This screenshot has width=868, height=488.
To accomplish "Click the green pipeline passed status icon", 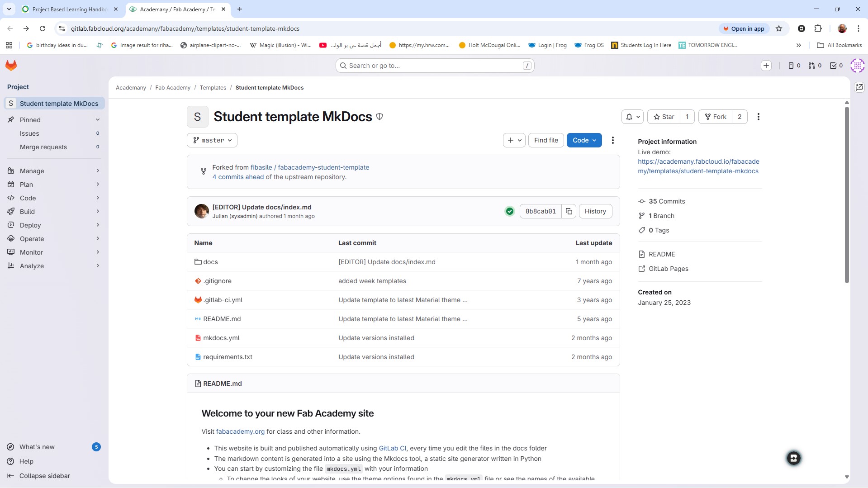I will [510, 211].
